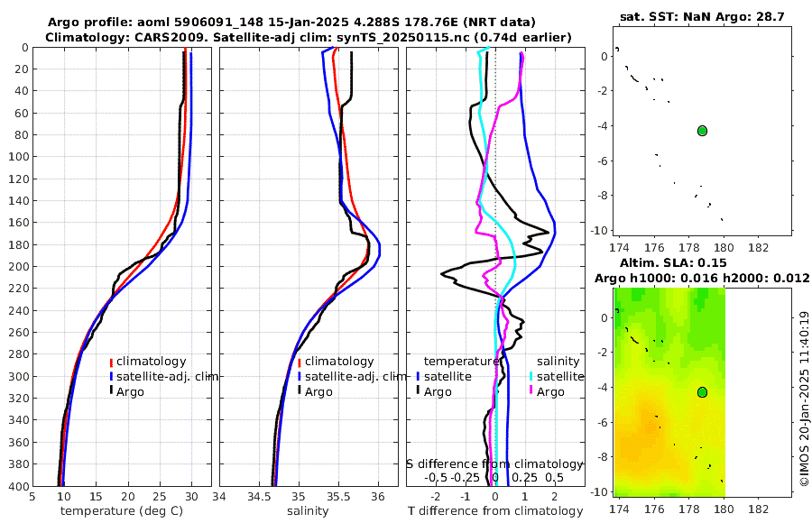Click the 'salinity' axis label

(308, 511)
